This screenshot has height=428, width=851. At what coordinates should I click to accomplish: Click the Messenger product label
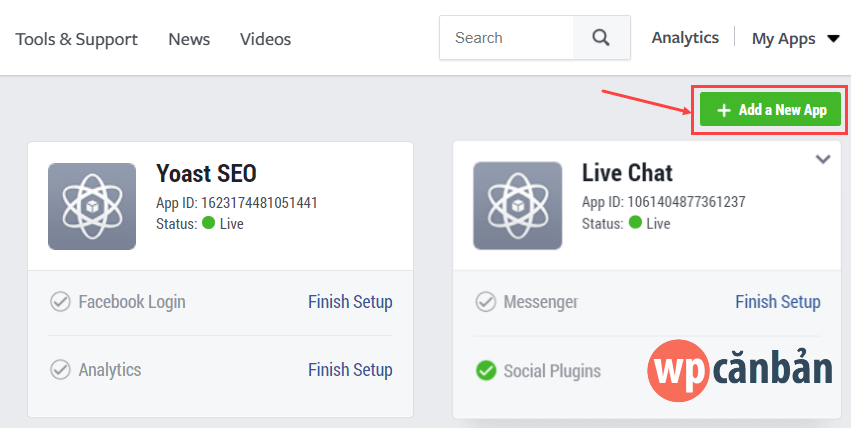pyautogui.click(x=541, y=302)
